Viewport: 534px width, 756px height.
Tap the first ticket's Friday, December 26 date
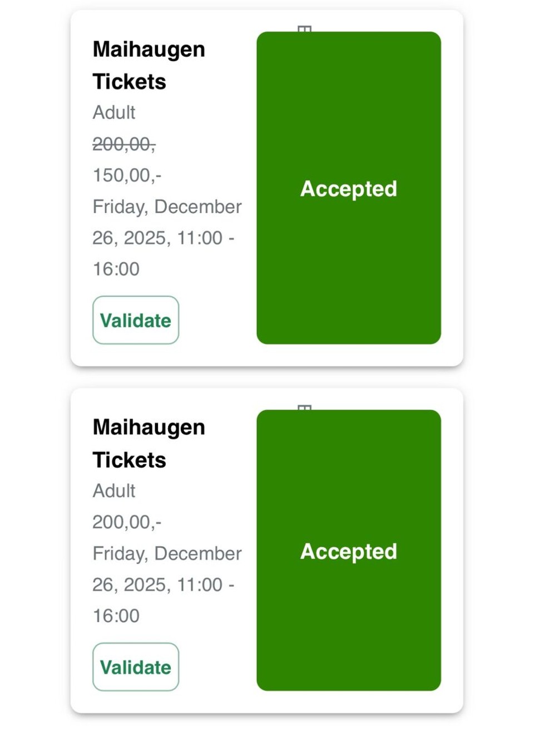click(x=167, y=207)
